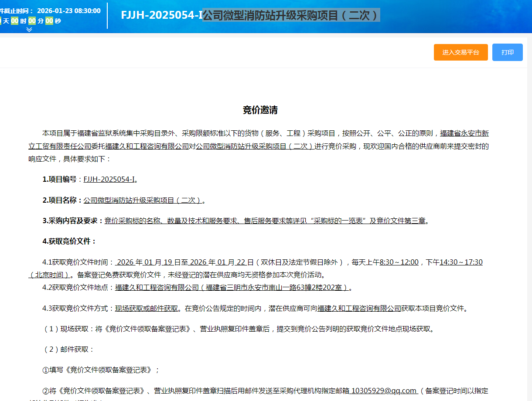Image resolution: width=532 pixels, height=401 pixels.
Task: Click the 进入交易平台 orange button
Action: point(460,52)
